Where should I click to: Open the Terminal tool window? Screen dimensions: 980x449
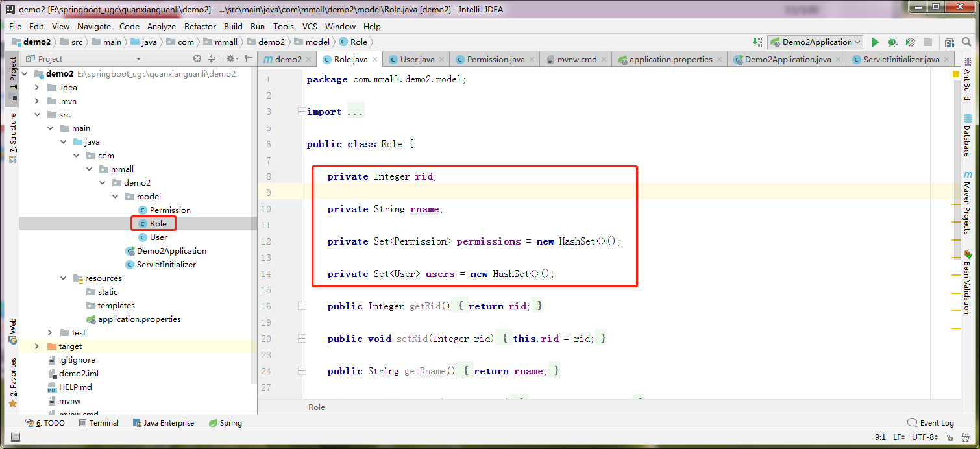[99, 423]
